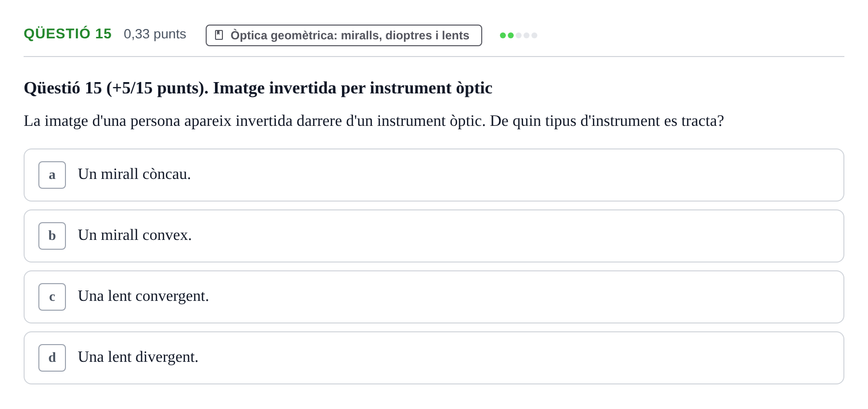Click the second green difficulty dot
The height and width of the screenshot is (409, 868).
click(511, 35)
